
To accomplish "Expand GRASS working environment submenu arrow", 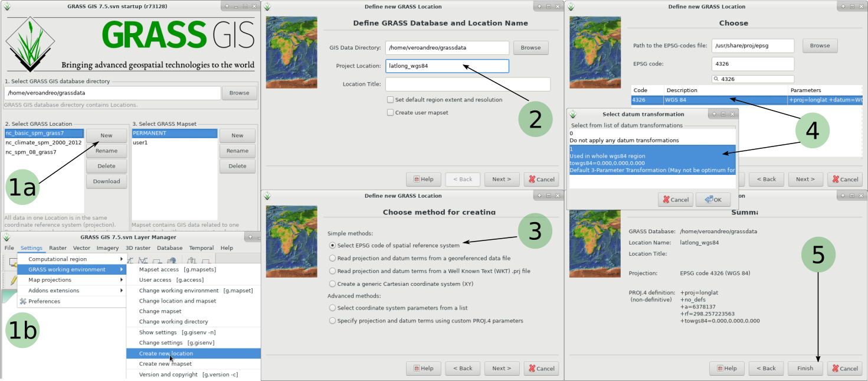I will click(x=122, y=269).
